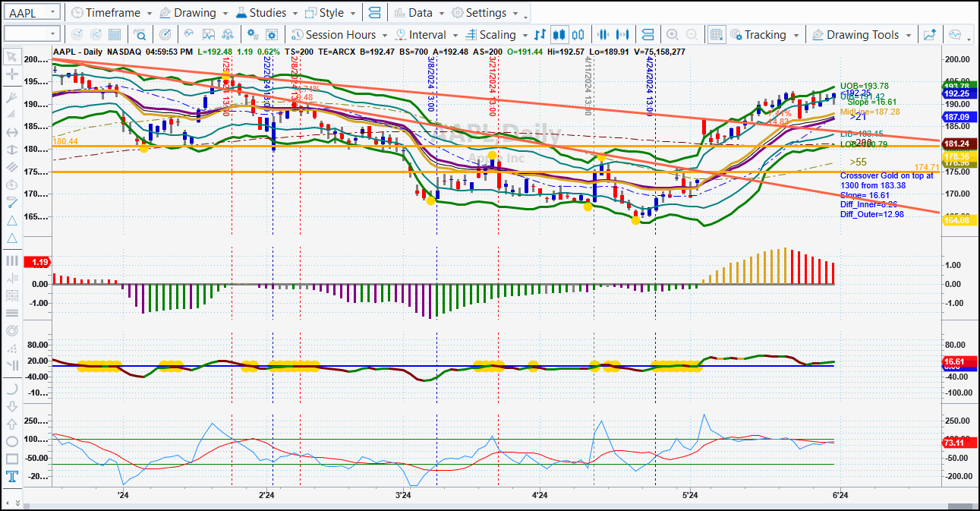The height and width of the screenshot is (511, 980).
Task: Click the calendar grid toolbar icon
Action: click(115, 34)
